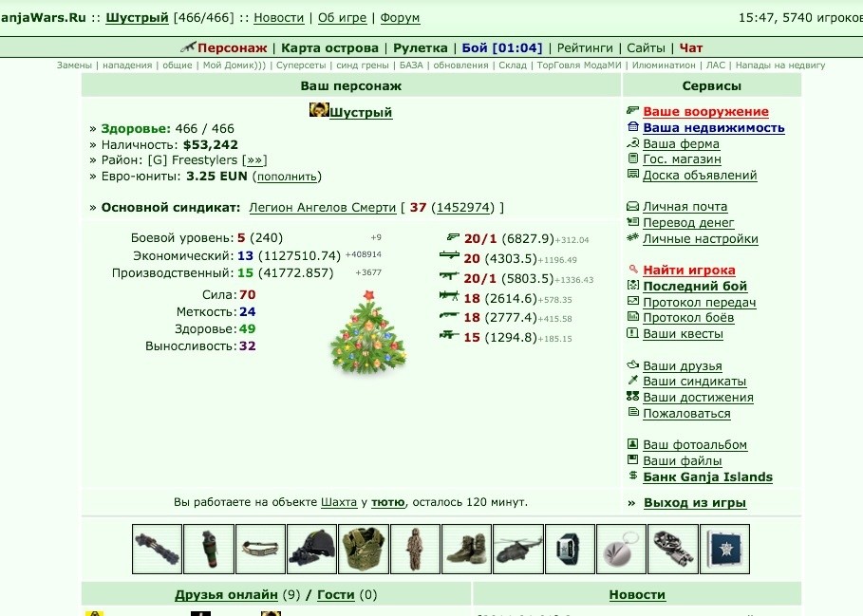Open syndicate Легион Ангелов Смерти
This screenshot has width=863, height=616.
tap(323, 207)
